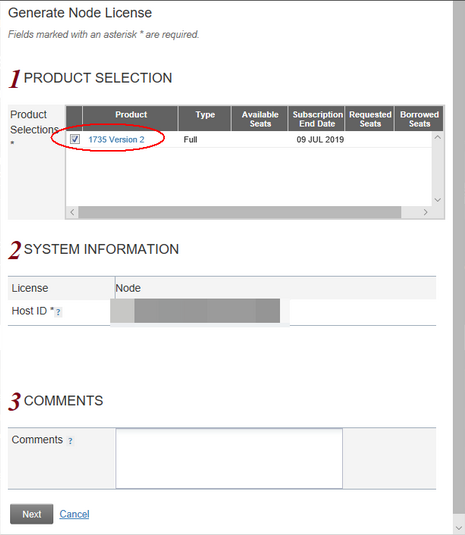Click the Available Seats column header
The width and height of the screenshot is (465, 535).
click(260, 118)
